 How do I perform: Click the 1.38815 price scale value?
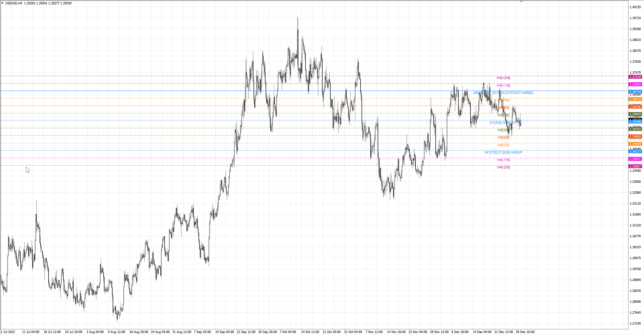click(x=635, y=40)
